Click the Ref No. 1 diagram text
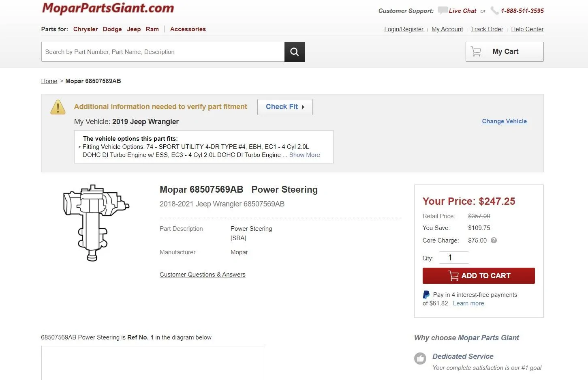Screen dimensions: 588x380 click(140, 337)
